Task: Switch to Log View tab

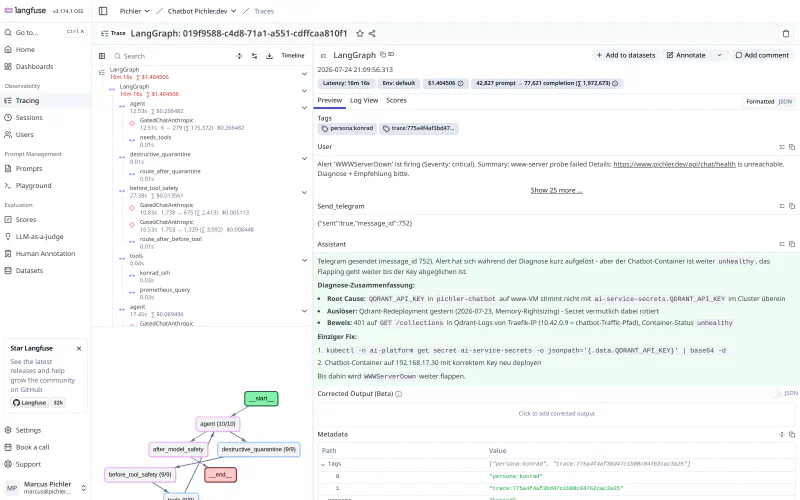Action: click(364, 101)
